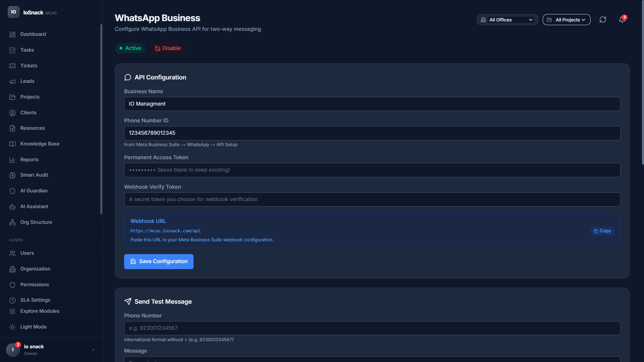Viewport: 644px width, 362px height.
Task: Expand the io snack user menu chevron
Action: 93,350
